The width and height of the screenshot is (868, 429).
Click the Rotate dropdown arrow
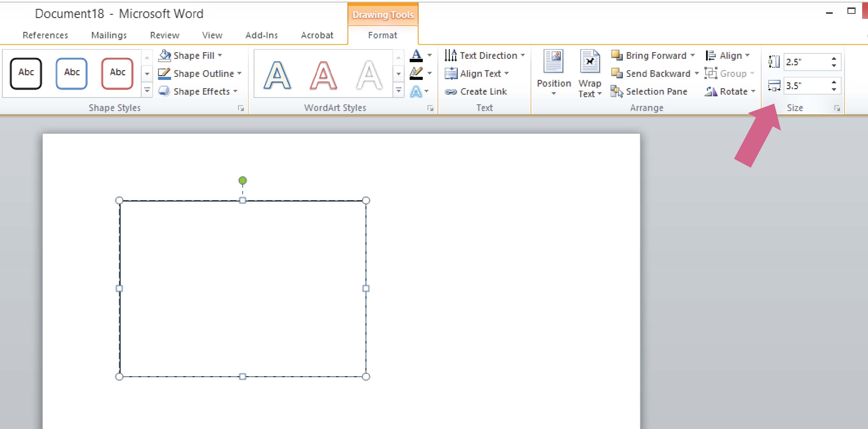click(x=753, y=91)
